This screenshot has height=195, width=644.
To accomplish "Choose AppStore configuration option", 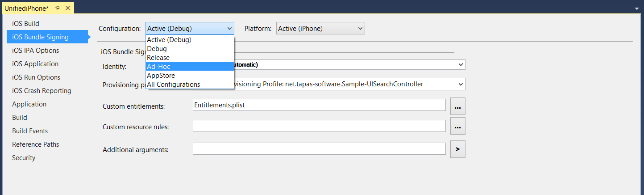I will click(x=190, y=75).
